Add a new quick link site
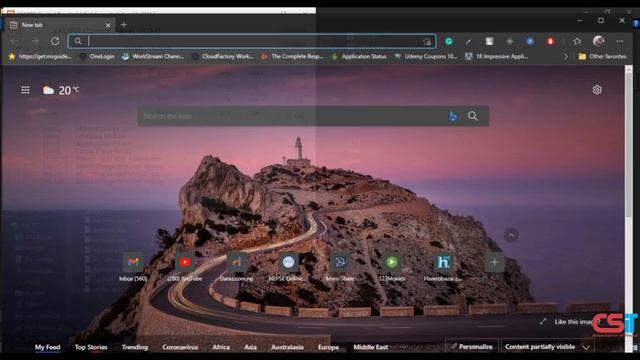The image size is (640, 360). pyautogui.click(x=494, y=262)
